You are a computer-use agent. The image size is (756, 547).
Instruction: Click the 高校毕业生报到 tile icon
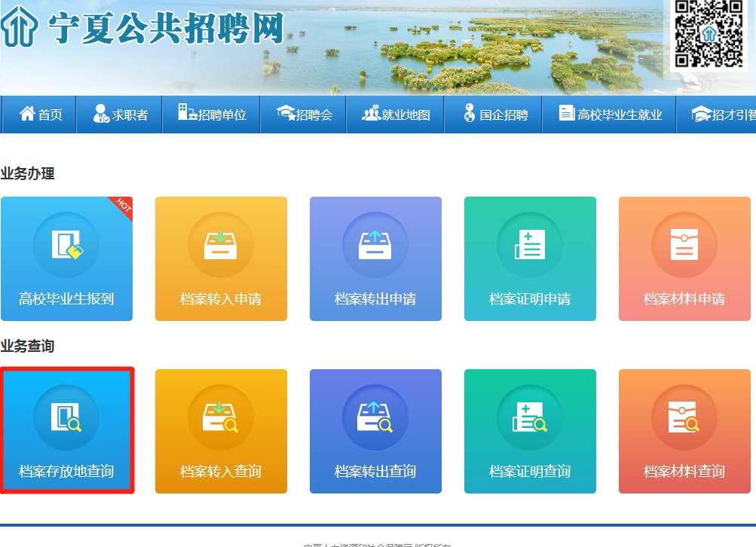(x=66, y=245)
